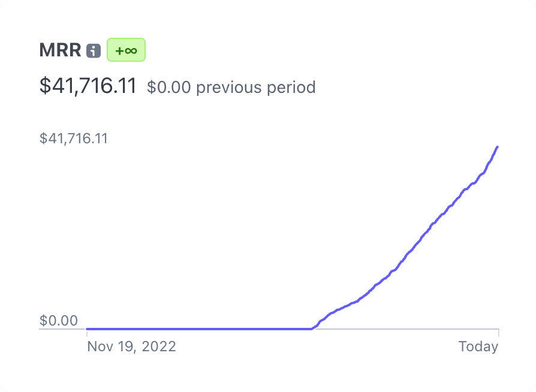Screen dimensions: 536x392
Task: Select the Today end date label
Action: click(x=478, y=346)
